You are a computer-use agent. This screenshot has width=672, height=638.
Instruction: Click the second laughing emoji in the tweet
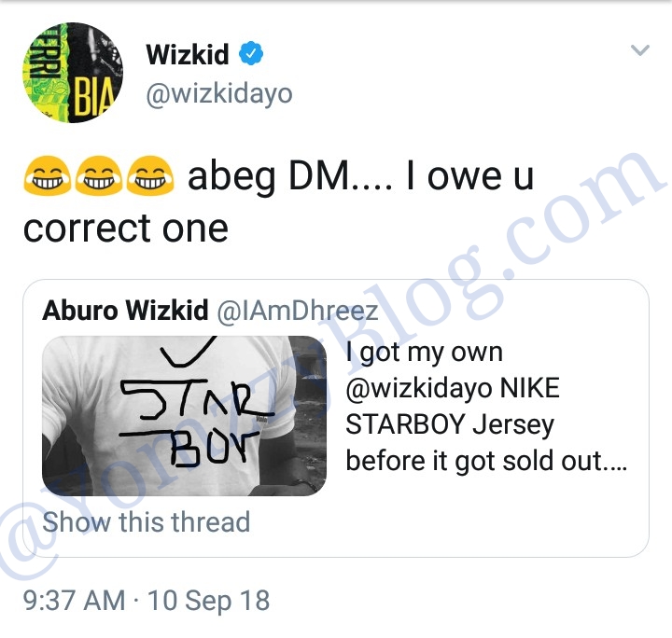tap(99, 175)
